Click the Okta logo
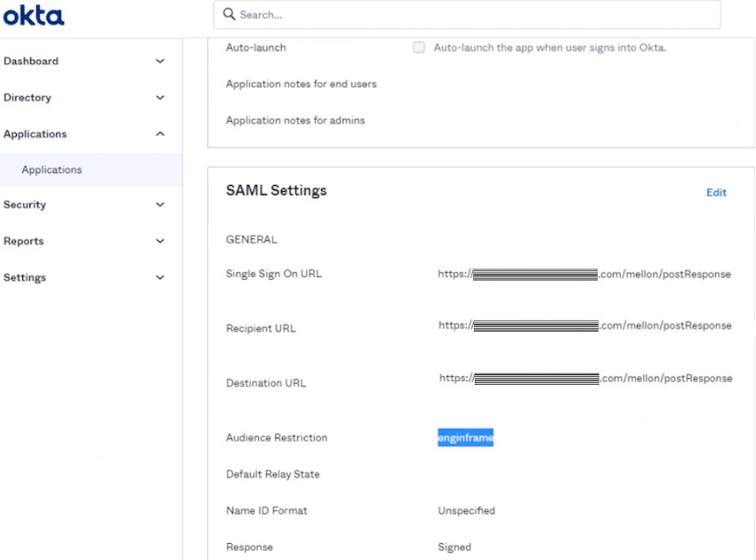Image resolution: width=756 pixels, height=560 pixels. click(x=34, y=14)
